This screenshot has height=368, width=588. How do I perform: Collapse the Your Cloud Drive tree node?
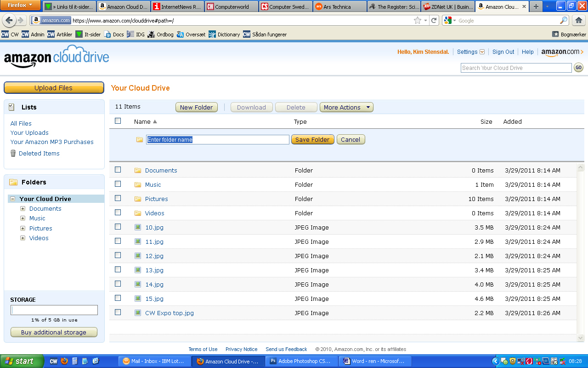[x=13, y=199]
